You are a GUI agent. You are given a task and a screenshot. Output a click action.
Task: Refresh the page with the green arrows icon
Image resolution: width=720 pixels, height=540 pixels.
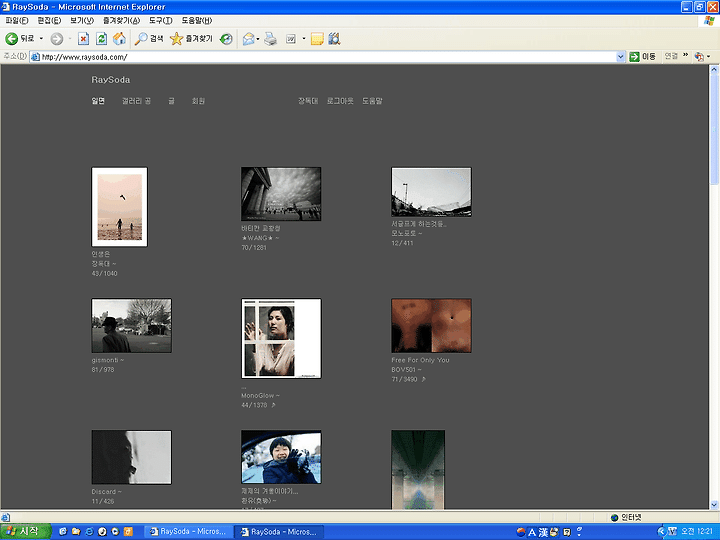pos(101,39)
